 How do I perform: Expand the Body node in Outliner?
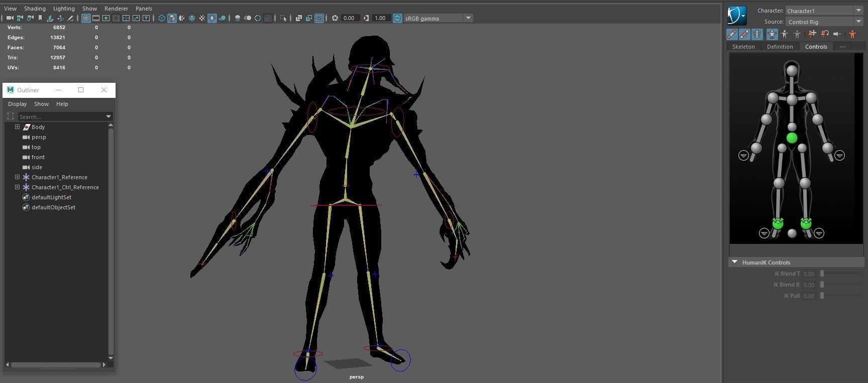pyautogui.click(x=17, y=127)
